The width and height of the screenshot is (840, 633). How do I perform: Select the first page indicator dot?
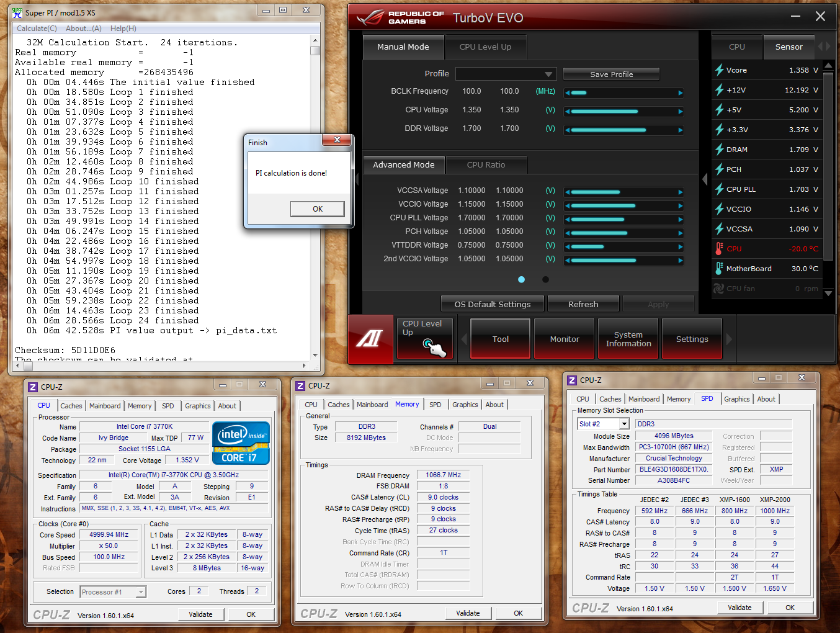pyautogui.click(x=521, y=279)
